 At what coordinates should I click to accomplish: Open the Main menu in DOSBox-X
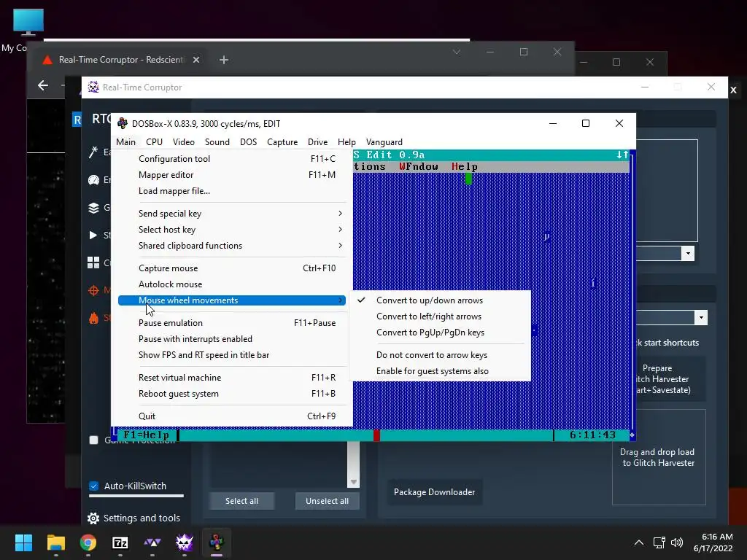tap(125, 142)
